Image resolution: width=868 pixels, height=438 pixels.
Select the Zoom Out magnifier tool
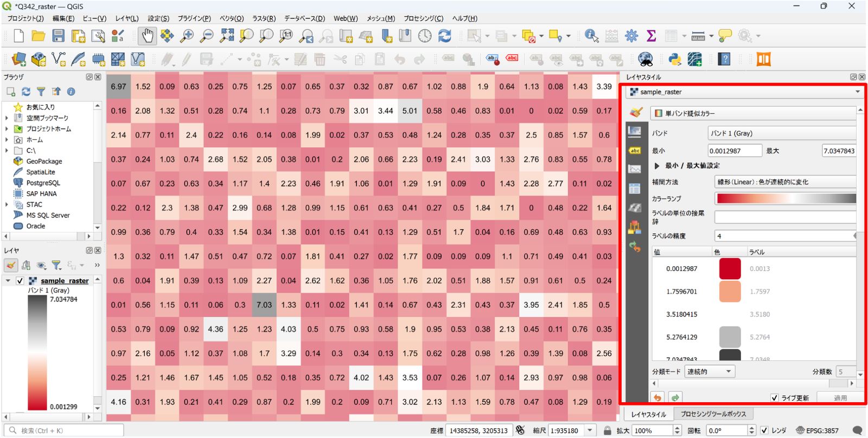point(207,36)
